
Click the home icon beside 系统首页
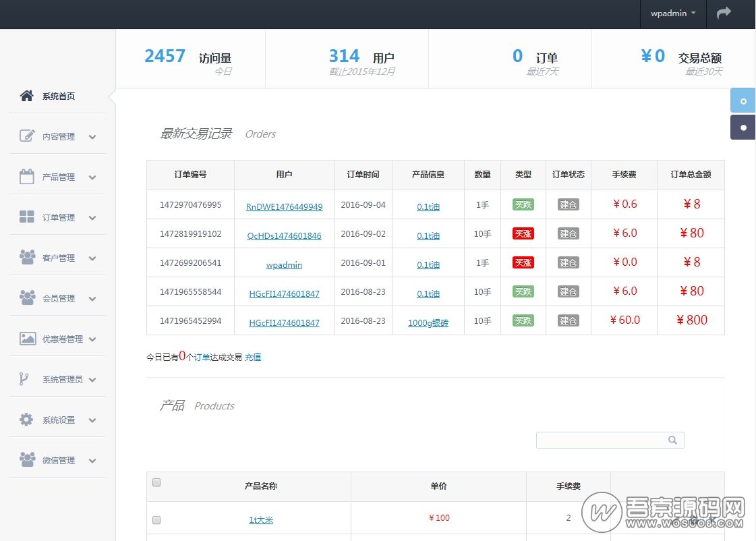click(x=27, y=96)
